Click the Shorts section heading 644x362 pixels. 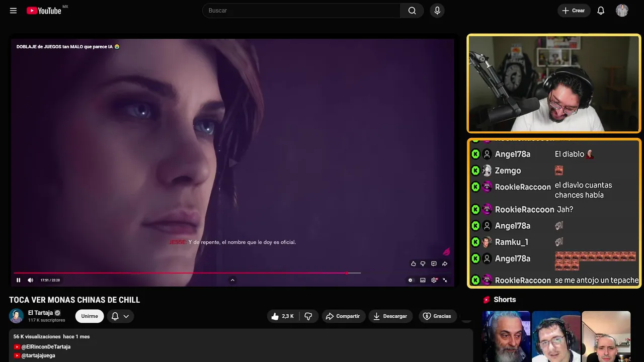(505, 300)
